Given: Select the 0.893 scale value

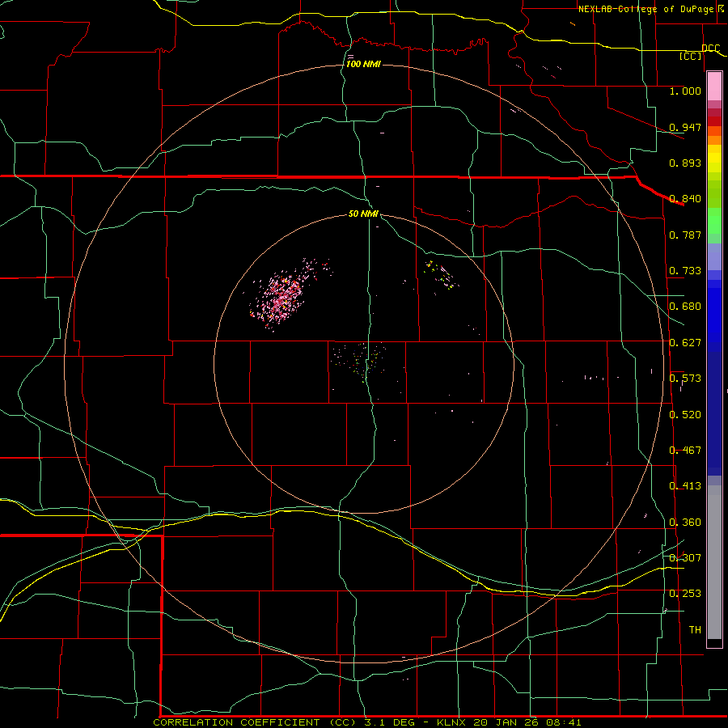Looking at the screenshot, I should pyautogui.click(x=685, y=163).
